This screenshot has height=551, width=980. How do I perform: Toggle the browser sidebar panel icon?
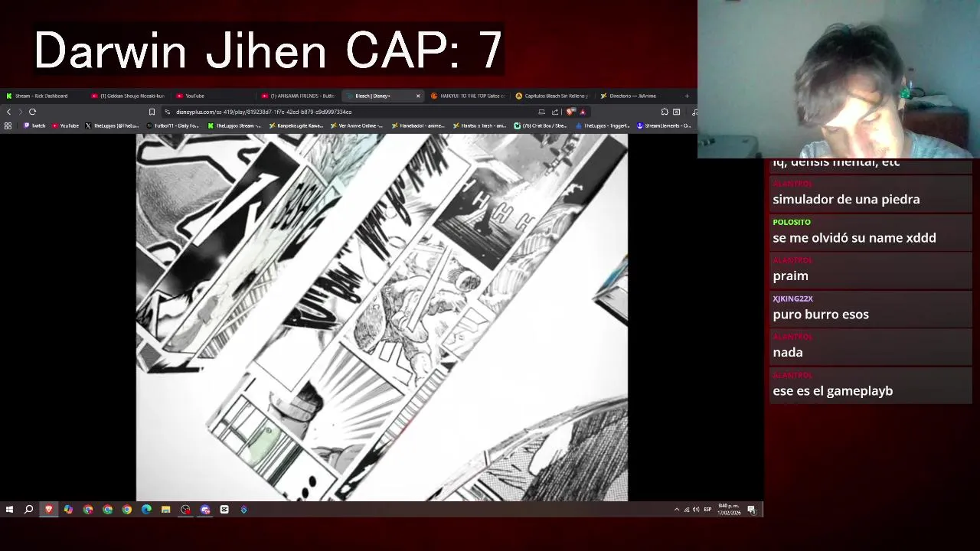(x=677, y=112)
